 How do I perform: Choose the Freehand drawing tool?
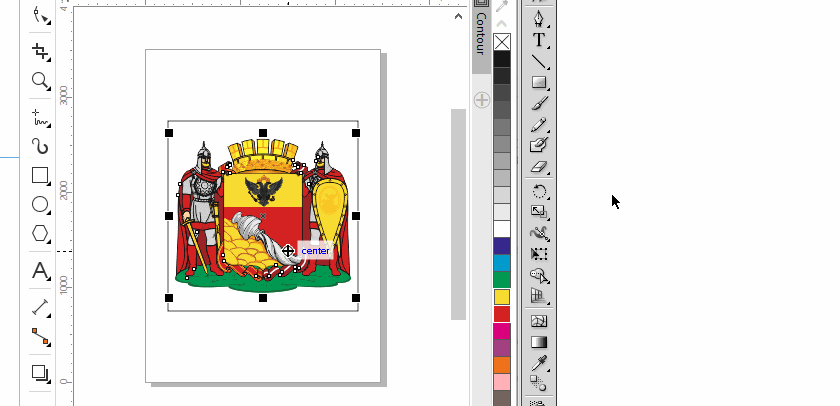pos(40,118)
